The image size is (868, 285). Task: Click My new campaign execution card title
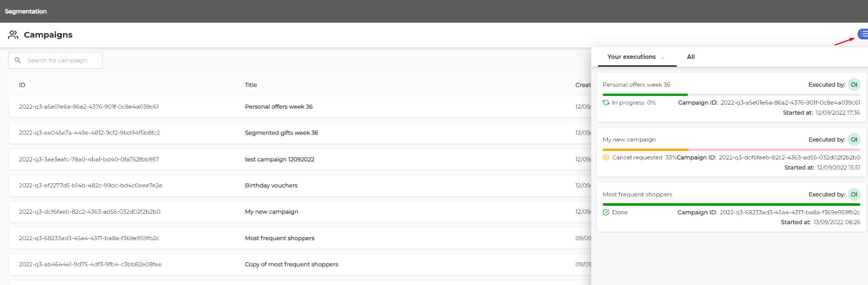tap(629, 140)
